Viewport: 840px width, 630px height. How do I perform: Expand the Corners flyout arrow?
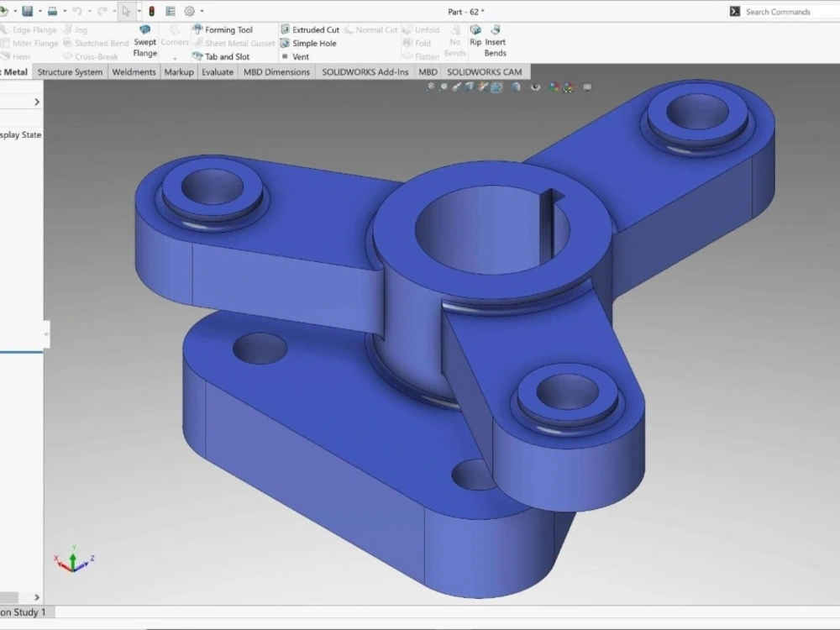tap(175, 58)
